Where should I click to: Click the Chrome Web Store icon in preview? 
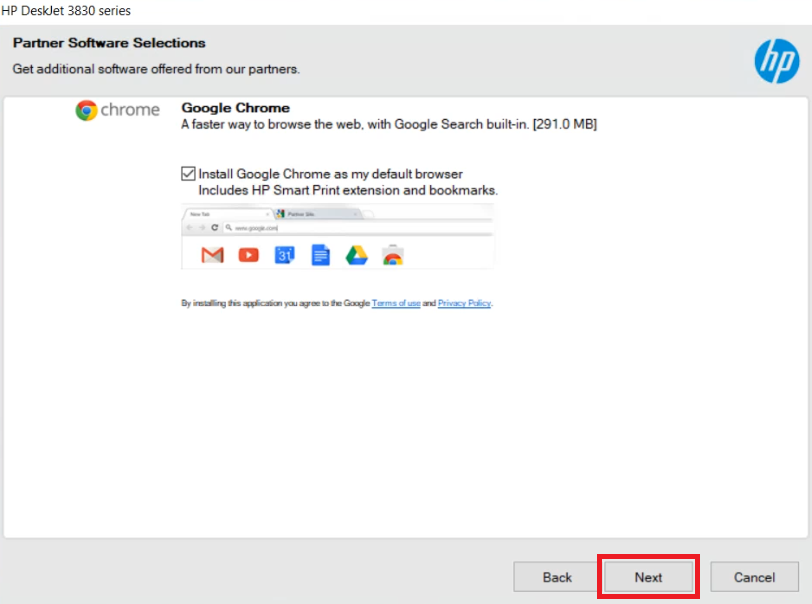(x=393, y=255)
